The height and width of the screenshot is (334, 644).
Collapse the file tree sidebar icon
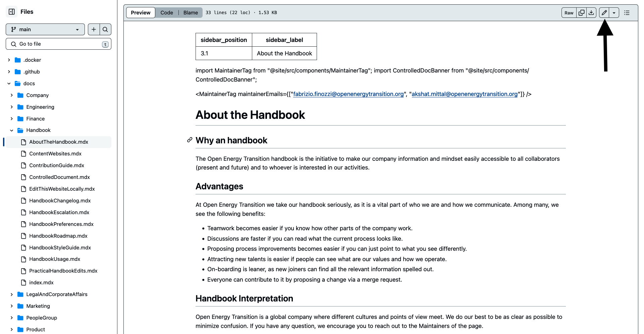(12, 12)
